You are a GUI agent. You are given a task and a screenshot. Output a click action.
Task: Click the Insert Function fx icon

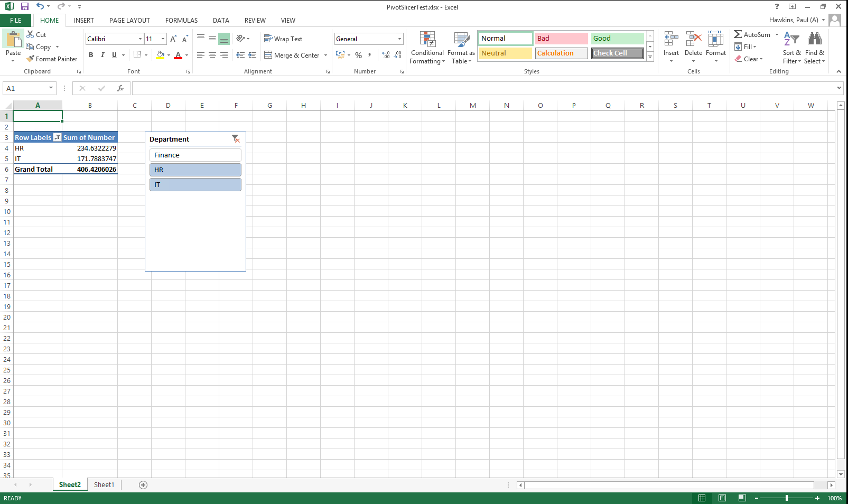click(120, 88)
